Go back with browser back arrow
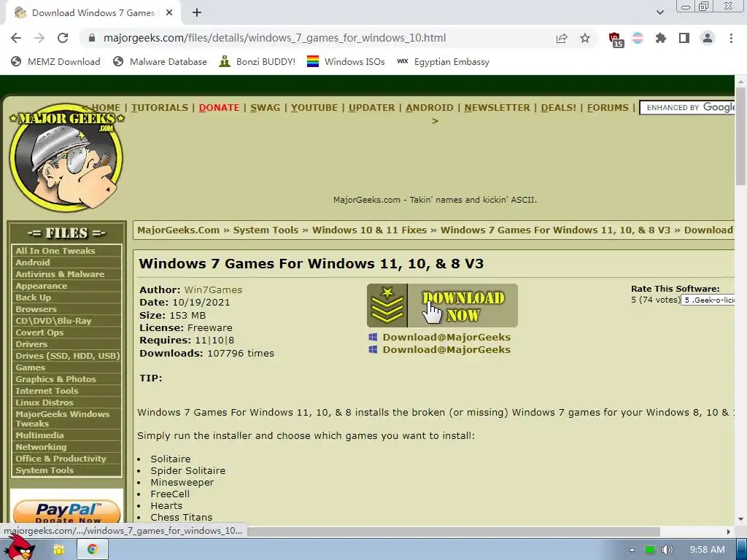The width and height of the screenshot is (747, 560). pyautogui.click(x=16, y=38)
